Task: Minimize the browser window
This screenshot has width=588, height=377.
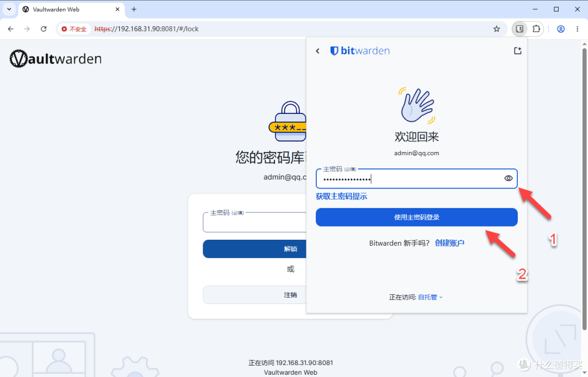Action: tap(535, 9)
